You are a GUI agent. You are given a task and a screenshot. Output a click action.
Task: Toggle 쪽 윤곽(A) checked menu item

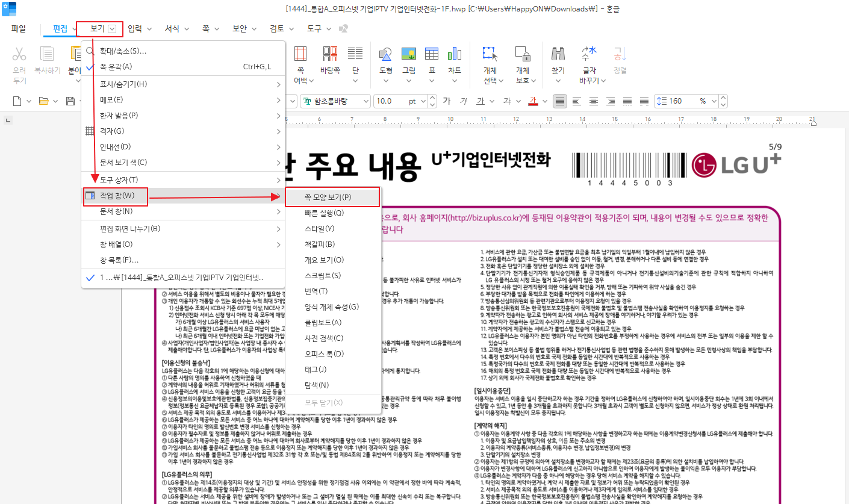coord(184,66)
